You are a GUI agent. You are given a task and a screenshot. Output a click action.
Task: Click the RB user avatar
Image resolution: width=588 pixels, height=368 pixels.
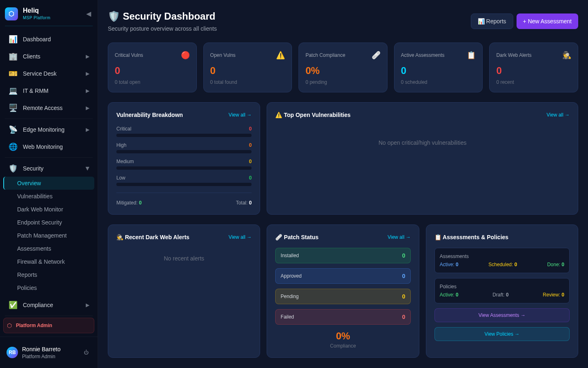(x=12, y=352)
